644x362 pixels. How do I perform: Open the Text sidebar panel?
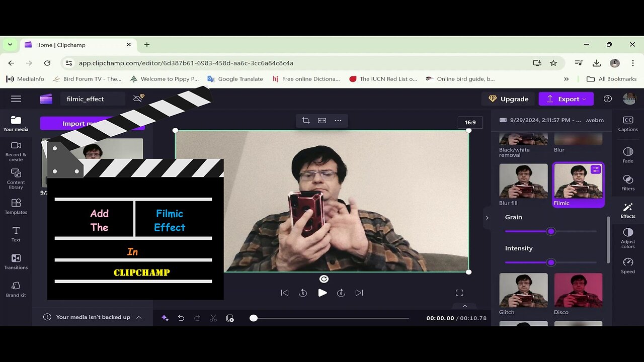(x=16, y=234)
